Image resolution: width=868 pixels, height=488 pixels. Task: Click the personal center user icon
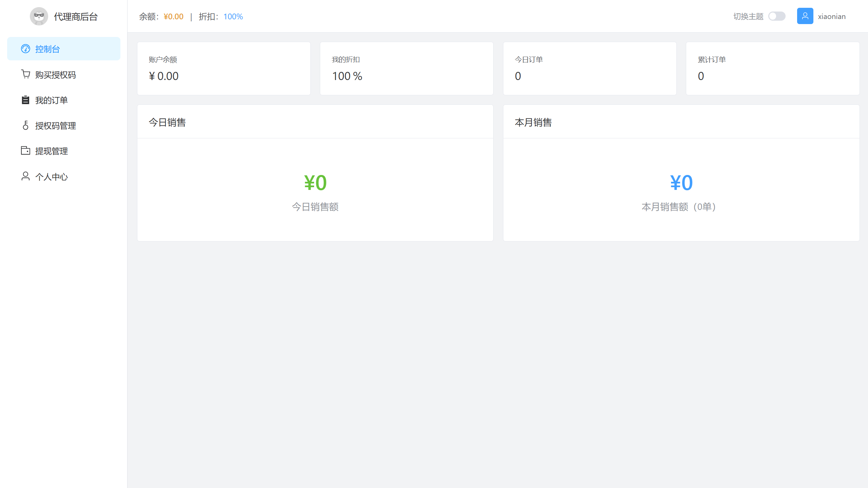(25, 176)
